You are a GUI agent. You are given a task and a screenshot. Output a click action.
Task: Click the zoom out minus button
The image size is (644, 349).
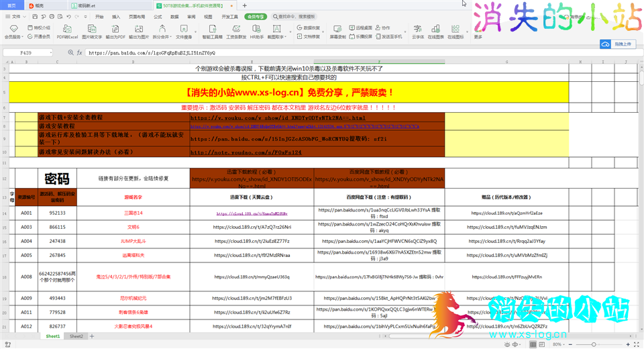coord(570,344)
